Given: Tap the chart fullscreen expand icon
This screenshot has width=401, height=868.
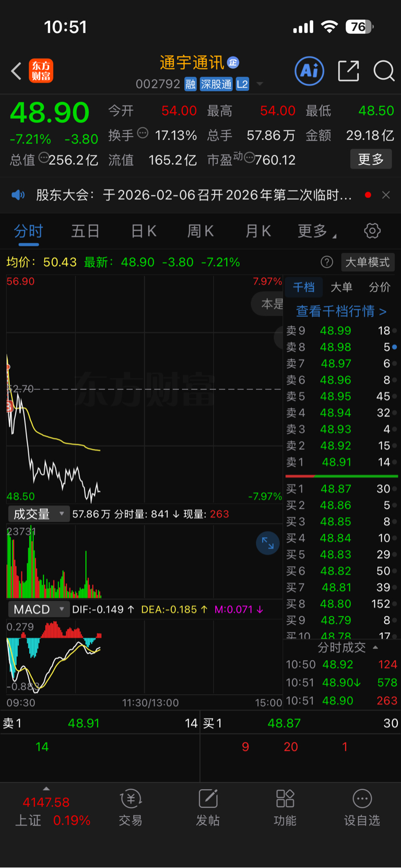Looking at the screenshot, I should (x=268, y=543).
